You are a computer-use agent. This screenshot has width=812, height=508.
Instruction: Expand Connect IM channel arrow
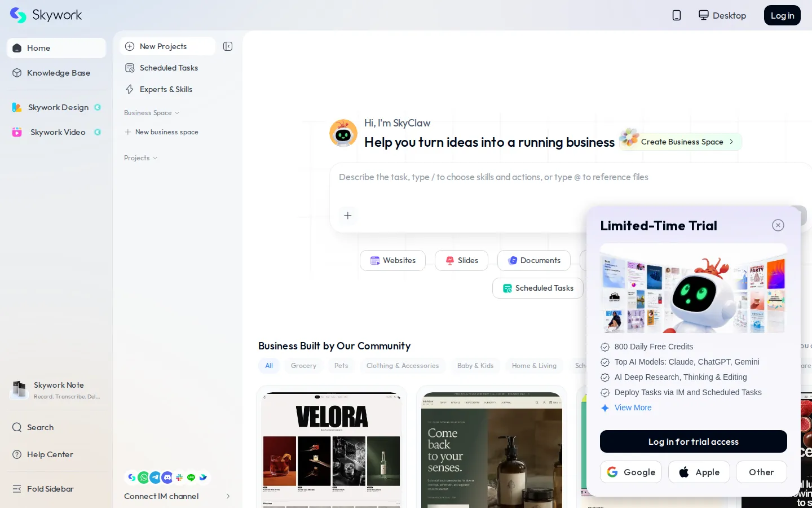point(228,496)
